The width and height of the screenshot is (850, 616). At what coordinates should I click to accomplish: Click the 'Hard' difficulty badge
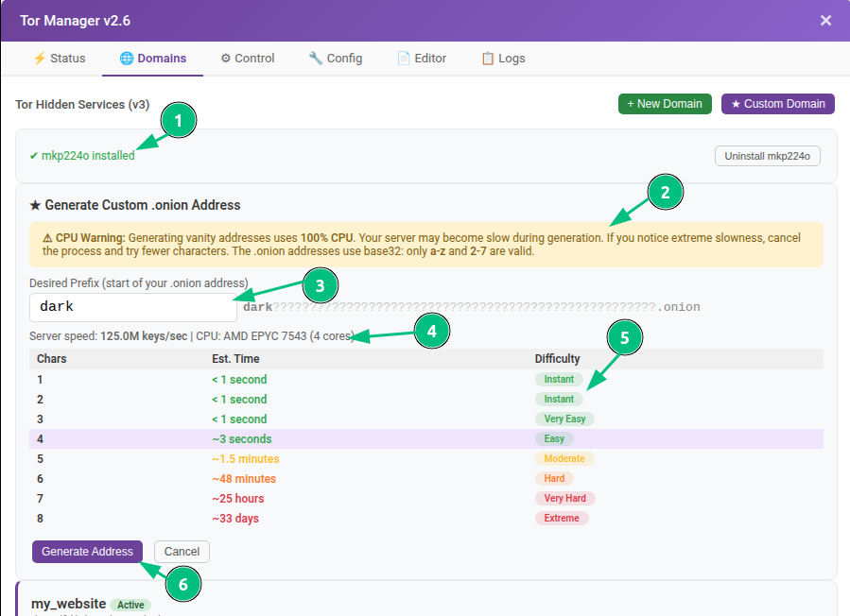[x=554, y=478]
